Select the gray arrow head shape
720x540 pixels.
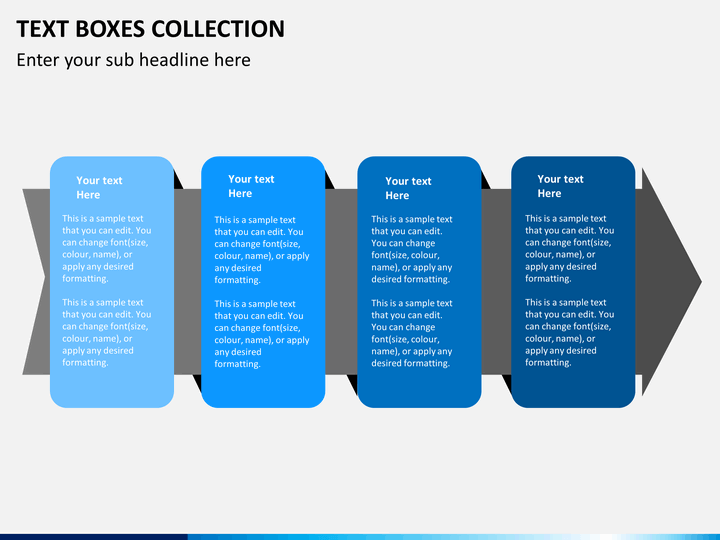tap(668, 281)
